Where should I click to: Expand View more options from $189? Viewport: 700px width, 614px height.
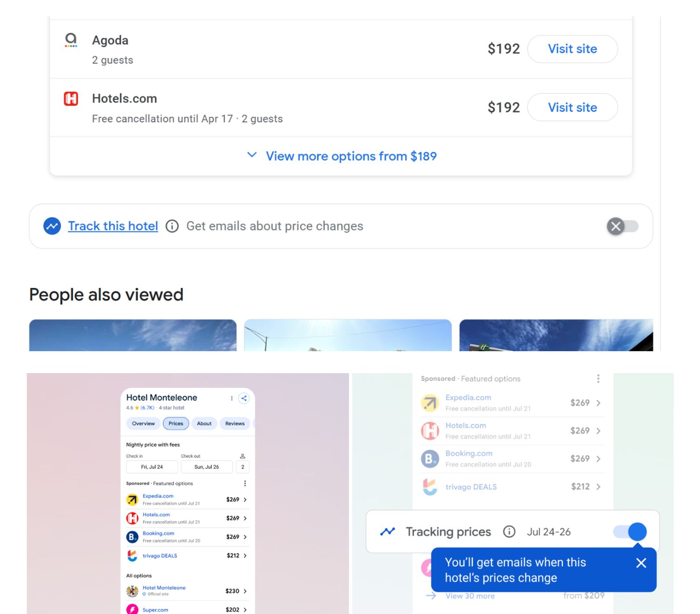pyautogui.click(x=341, y=156)
